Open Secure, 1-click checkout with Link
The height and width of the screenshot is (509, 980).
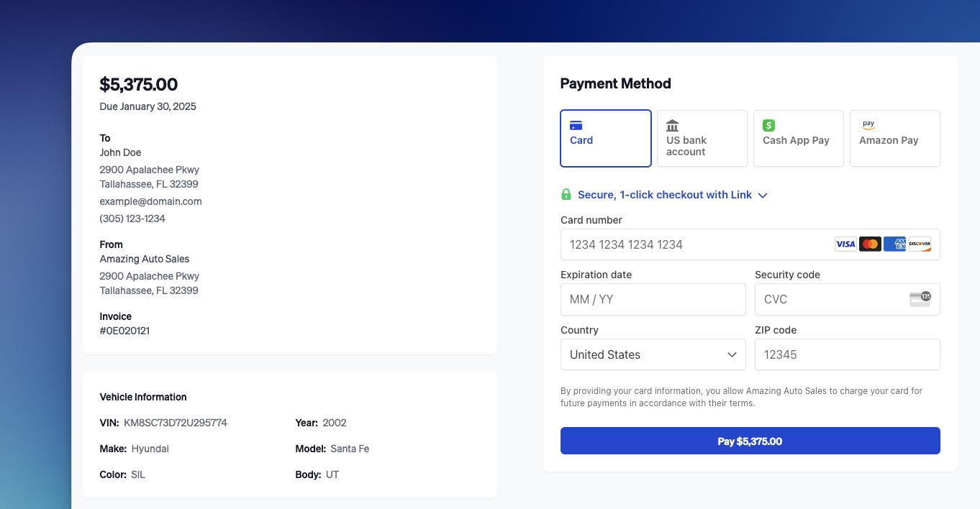tap(665, 194)
